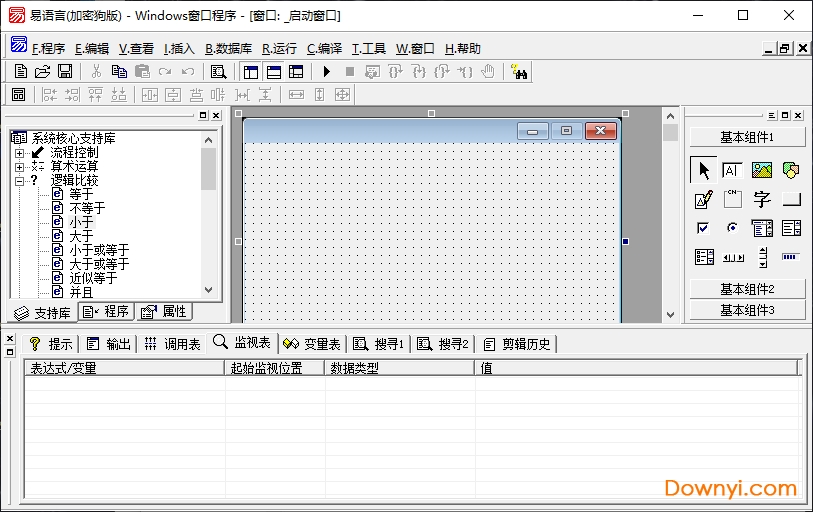Open the B.数据库 menu
This screenshot has width=813, height=512.
228,49
